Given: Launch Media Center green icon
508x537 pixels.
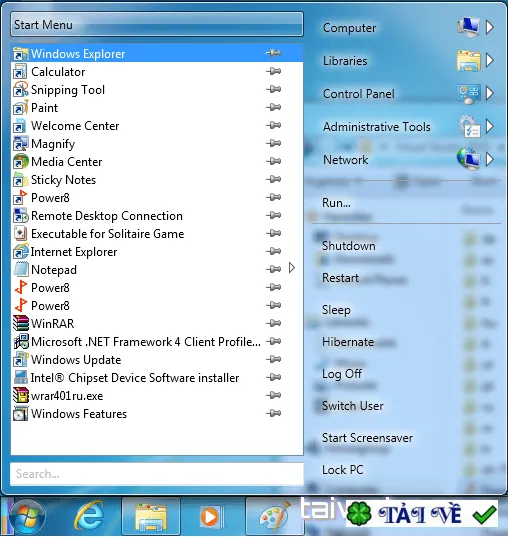Looking at the screenshot, I should click(20, 162).
